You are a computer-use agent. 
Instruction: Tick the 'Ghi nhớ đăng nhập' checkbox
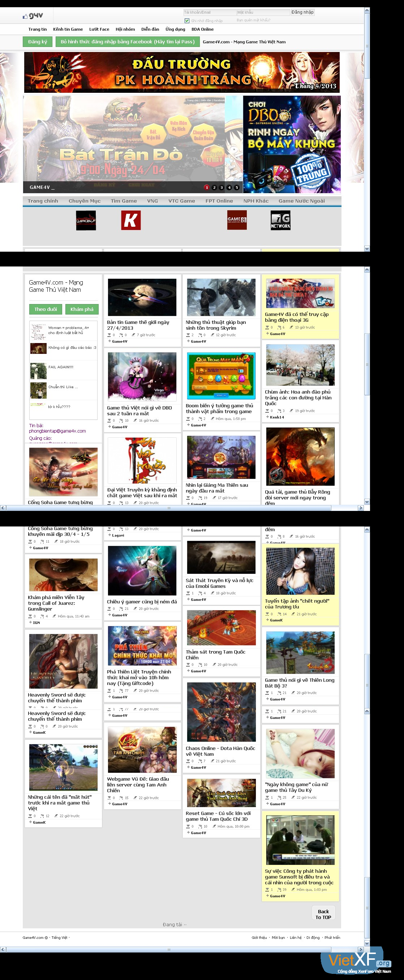coord(187,21)
